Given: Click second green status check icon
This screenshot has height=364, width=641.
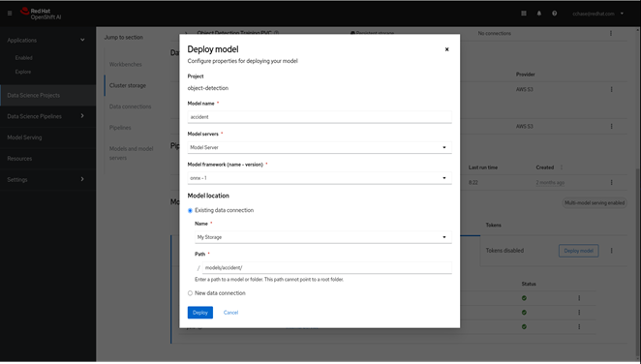Looking at the screenshot, I should coord(524,313).
